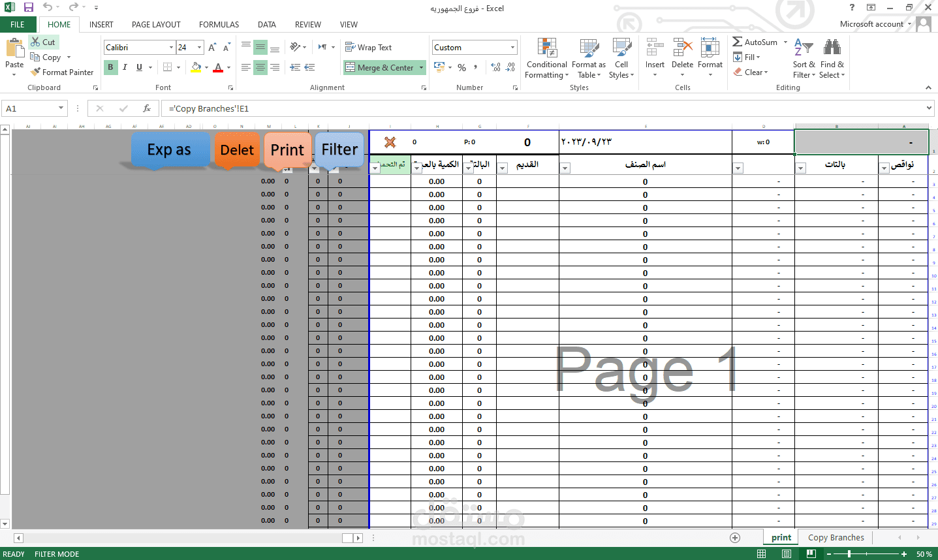Open the Name Box dropdown arrow
Screen dimensions: 938x560
click(x=61, y=108)
